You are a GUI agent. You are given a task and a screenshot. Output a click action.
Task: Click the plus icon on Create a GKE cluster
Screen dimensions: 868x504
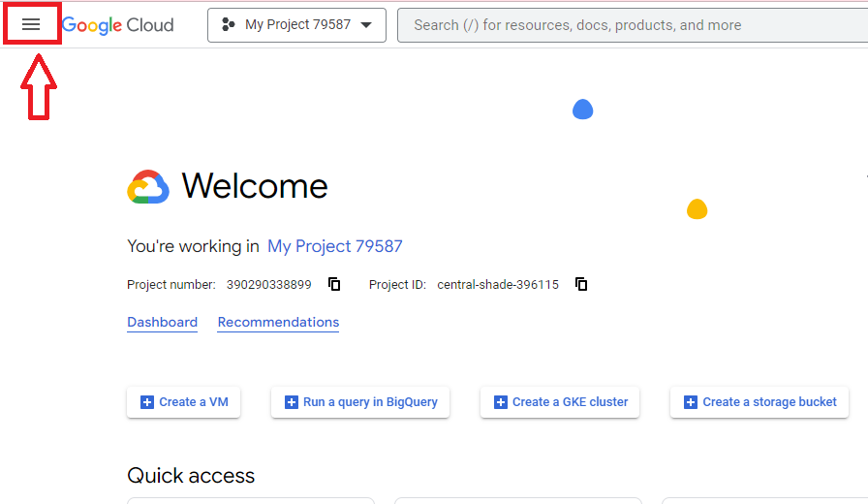pyautogui.click(x=501, y=402)
